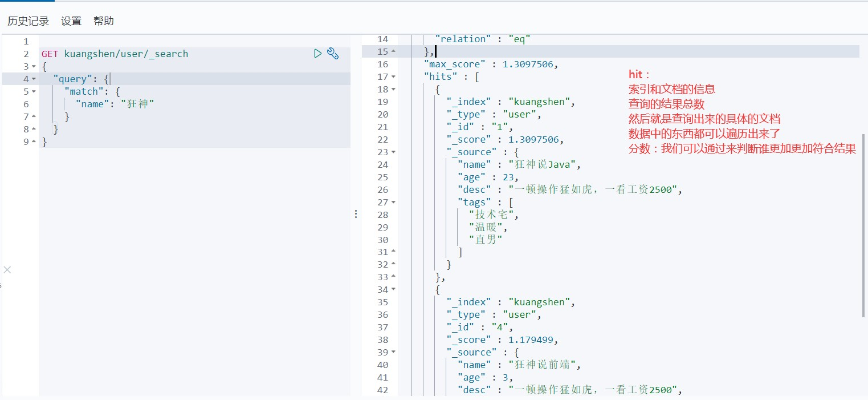Click the "name": "狂神" line in the request editor
868x400 pixels.
click(115, 104)
